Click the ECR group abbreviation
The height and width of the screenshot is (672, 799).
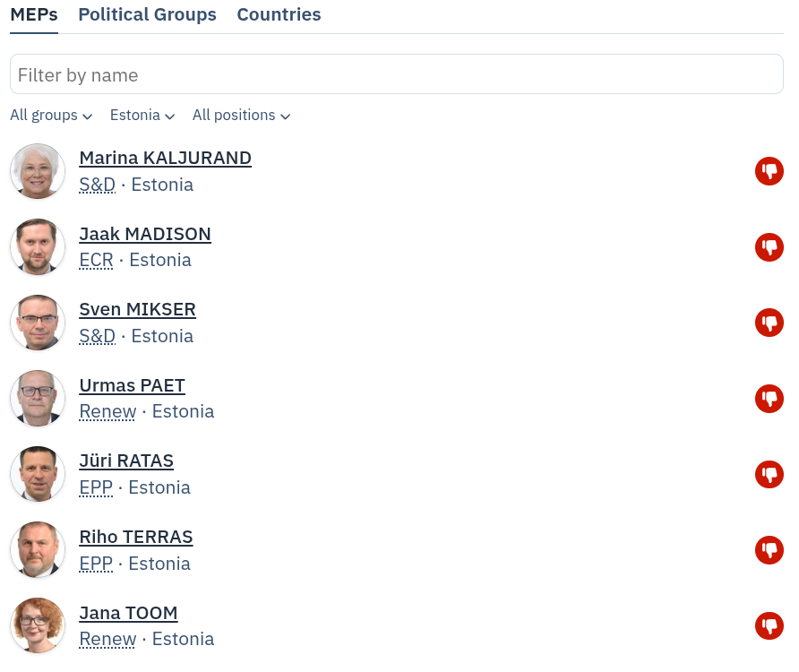click(96, 261)
